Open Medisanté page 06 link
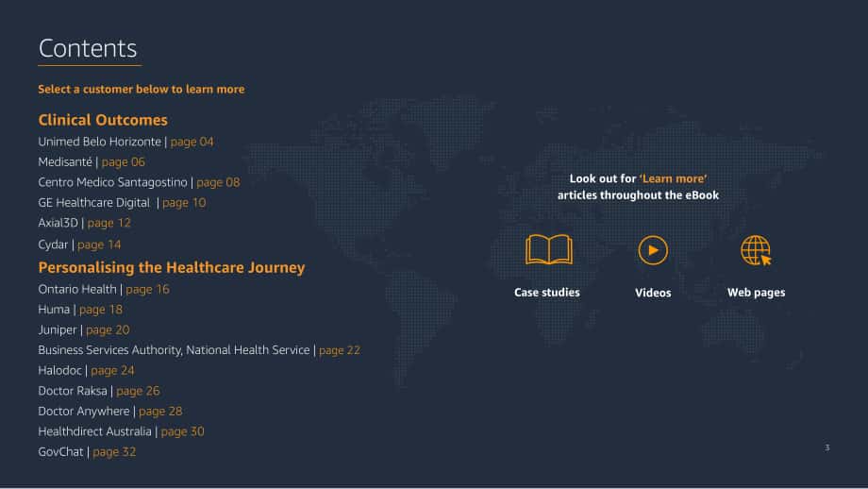 point(92,162)
